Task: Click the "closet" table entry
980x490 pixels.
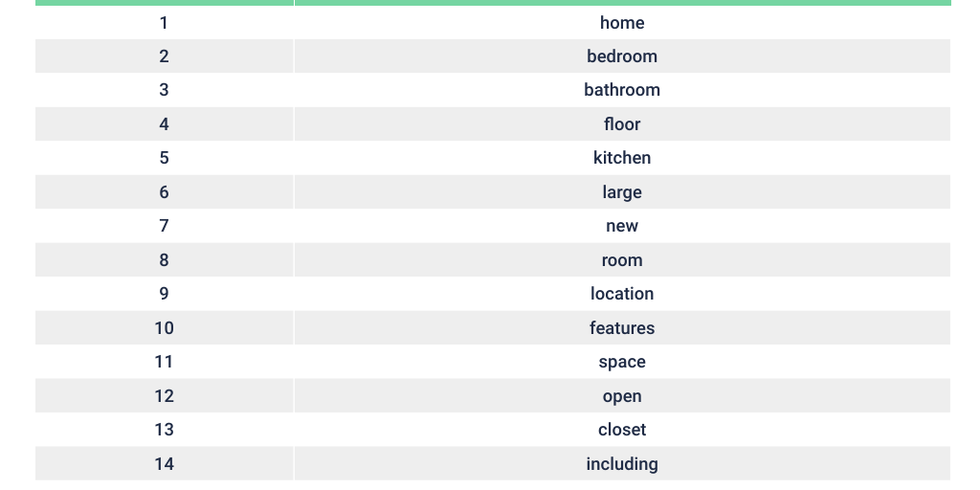Action: [x=622, y=430]
